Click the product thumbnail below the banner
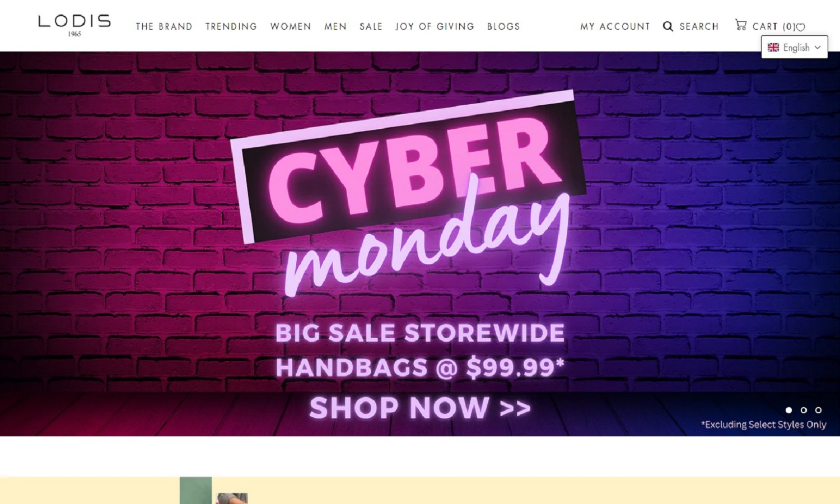Screen dimensions: 840x504 [213, 491]
